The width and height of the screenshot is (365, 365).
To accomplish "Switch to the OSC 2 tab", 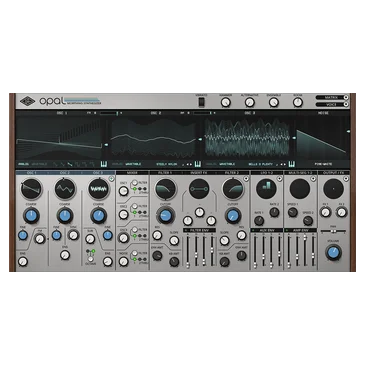I will click(x=65, y=173).
